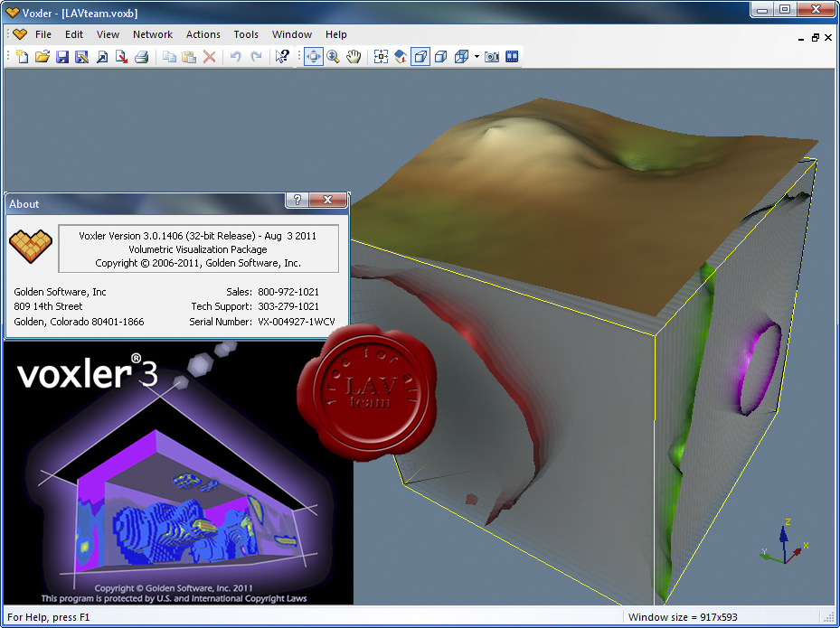Image resolution: width=840 pixels, height=628 pixels.
Task: Click the Sales number 800-972-1021
Action: coord(288,292)
